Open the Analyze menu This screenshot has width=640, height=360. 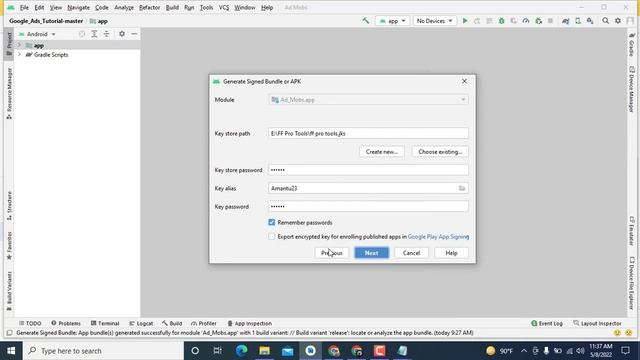(x=124, y=7)
